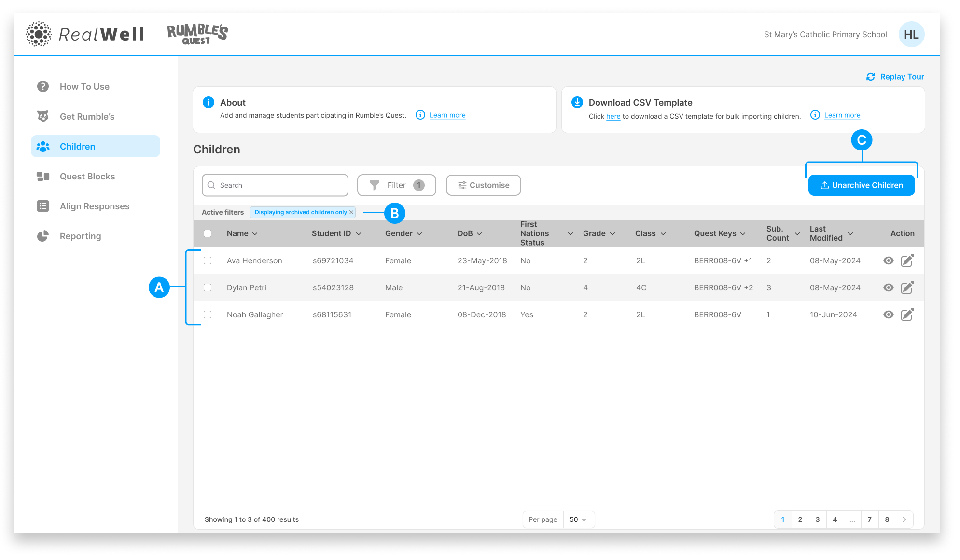Click the Reporting pie chart icon
The width and height of the screenshot is (960, 560).
[43, 236]
